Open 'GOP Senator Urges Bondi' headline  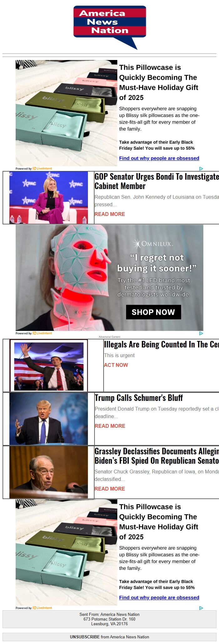point(157,181)
